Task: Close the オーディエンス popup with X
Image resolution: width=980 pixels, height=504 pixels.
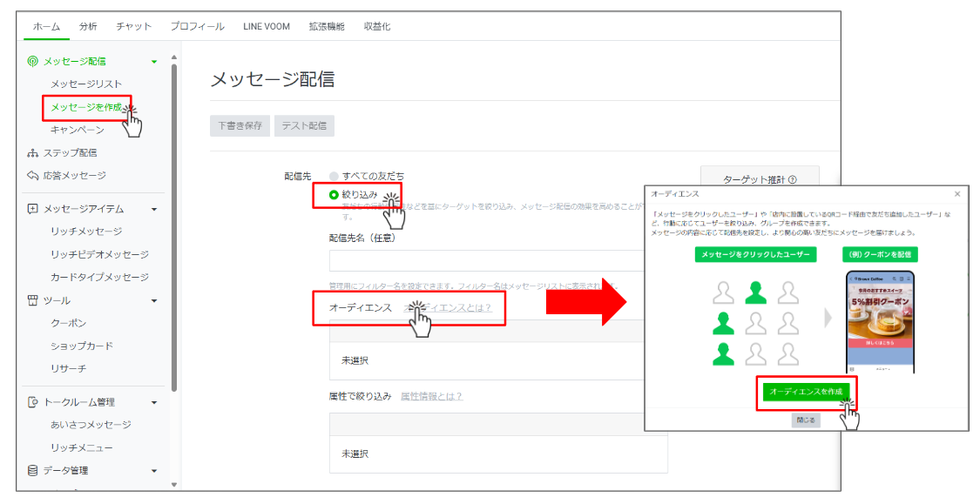Action: pos(956,194)
